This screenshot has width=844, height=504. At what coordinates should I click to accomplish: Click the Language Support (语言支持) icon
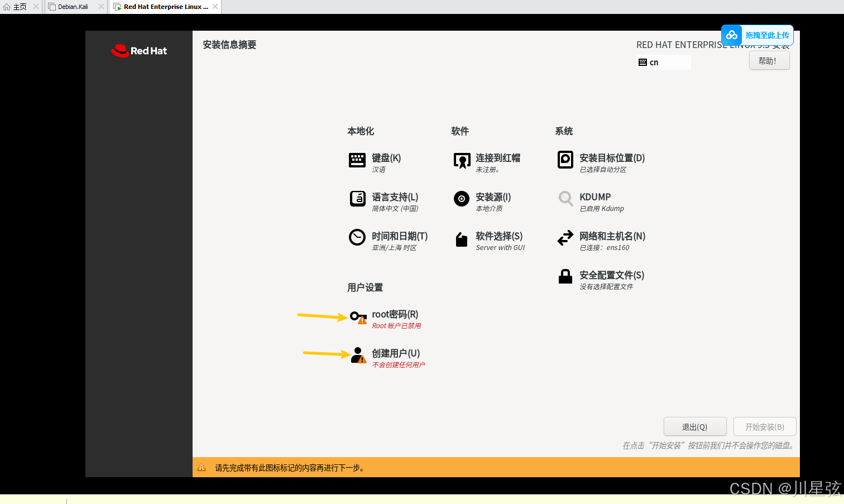(x=357, y=199)
